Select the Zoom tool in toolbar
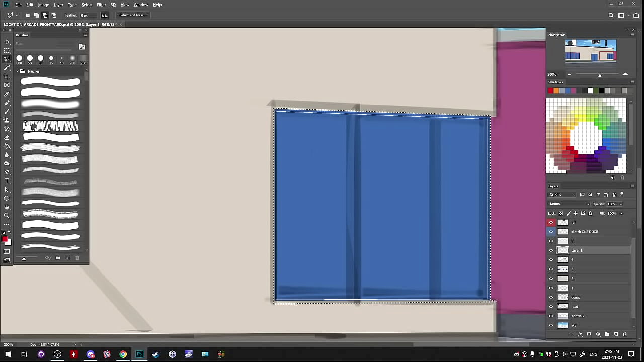The image size is (644, 362). [7, 216]
